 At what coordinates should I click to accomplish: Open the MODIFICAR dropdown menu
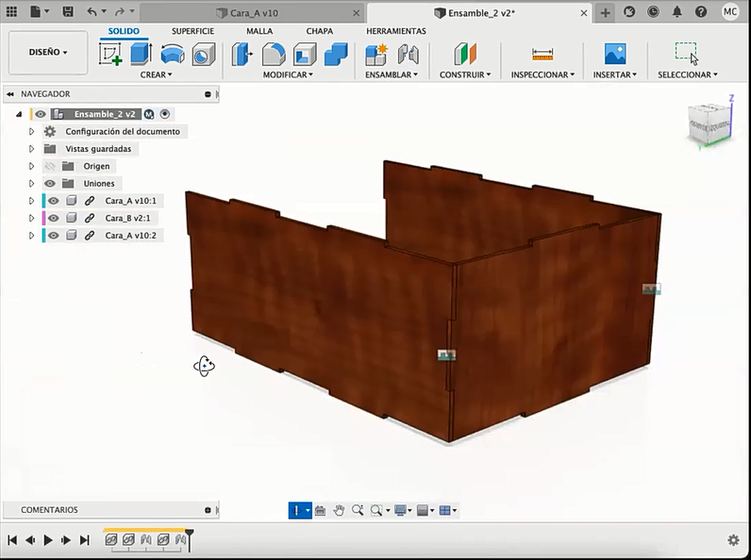coord(288,74)
